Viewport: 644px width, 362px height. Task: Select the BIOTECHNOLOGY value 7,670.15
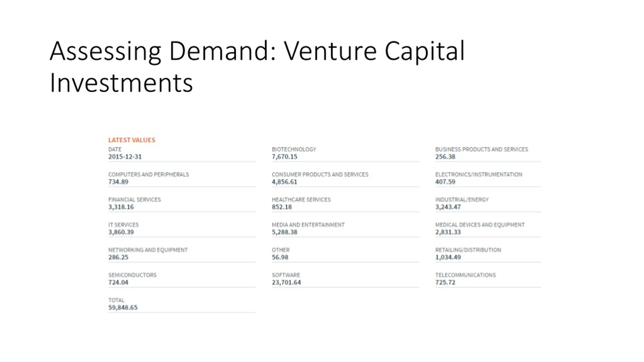[x=285, y=157]
